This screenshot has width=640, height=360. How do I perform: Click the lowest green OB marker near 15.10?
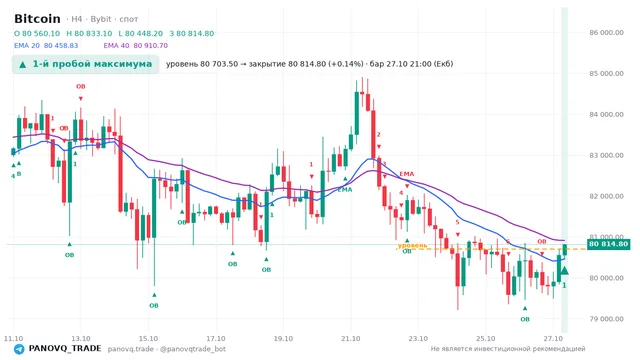(154, 305)
